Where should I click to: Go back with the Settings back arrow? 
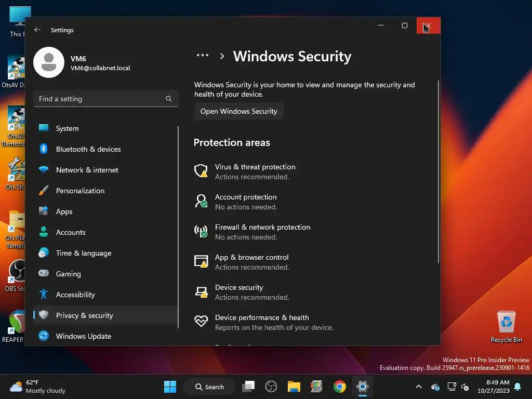tap(37, 30)
